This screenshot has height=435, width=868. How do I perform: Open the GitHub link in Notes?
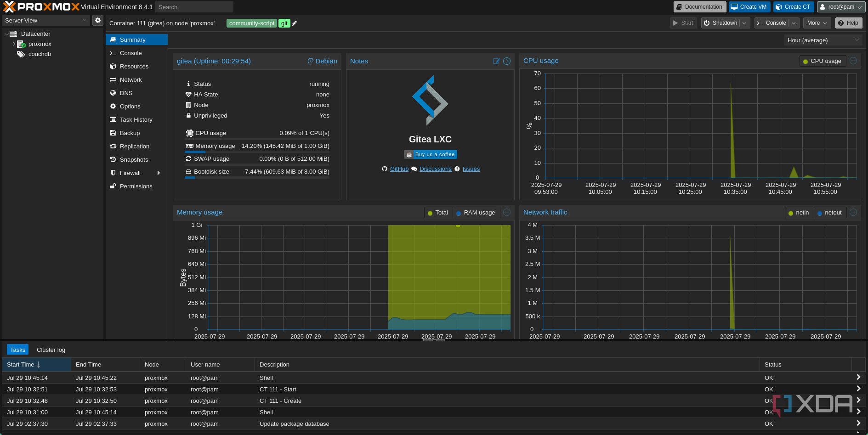[x=399, y=169]
